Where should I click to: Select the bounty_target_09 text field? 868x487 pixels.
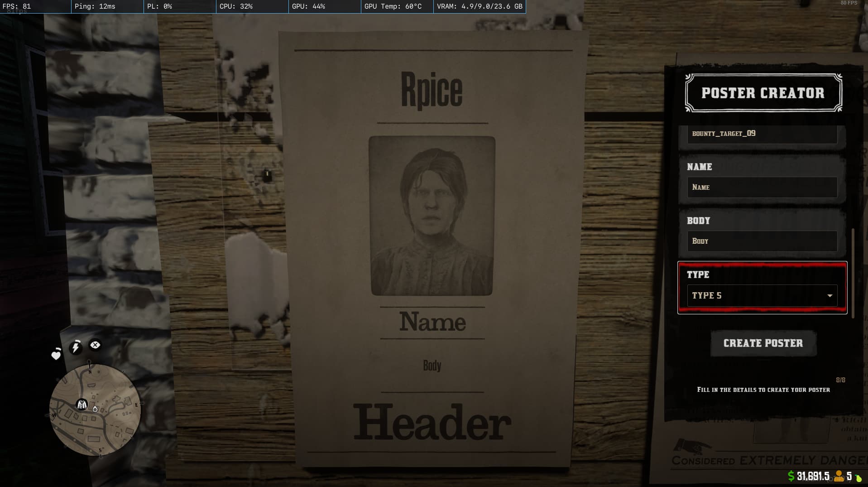click(x=762, y=134)
